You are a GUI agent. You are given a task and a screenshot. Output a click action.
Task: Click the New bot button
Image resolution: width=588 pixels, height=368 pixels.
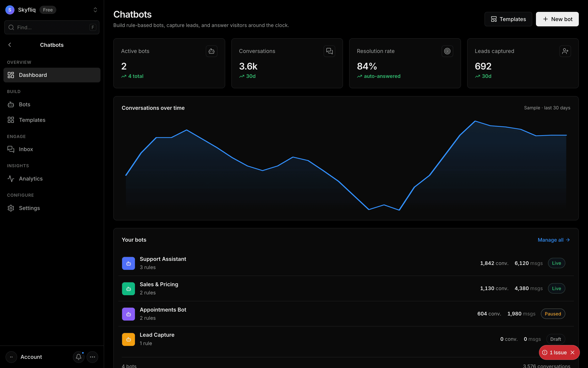[557, 19]
